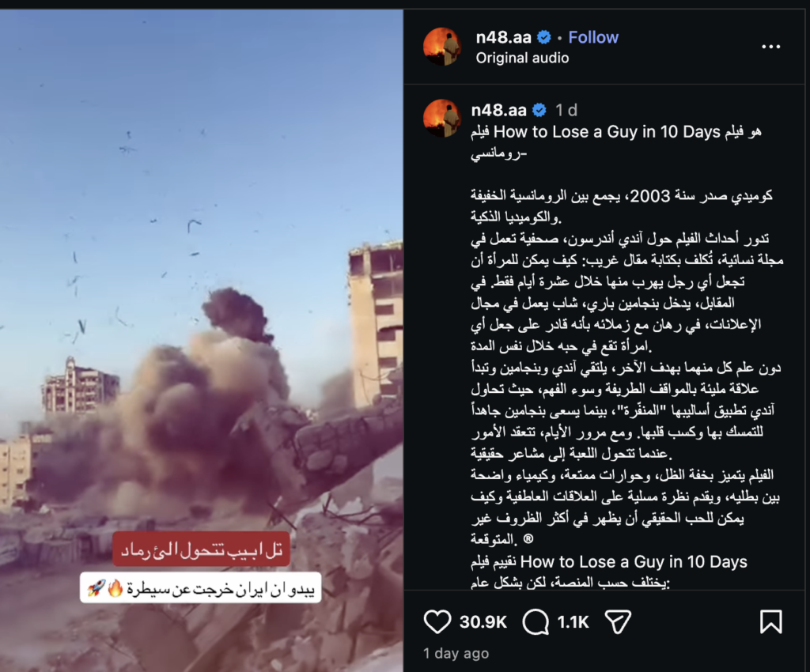Screen dimensions: 810x672
Task: Follow the n48.aa account
Action: click(x=593, y=37)
